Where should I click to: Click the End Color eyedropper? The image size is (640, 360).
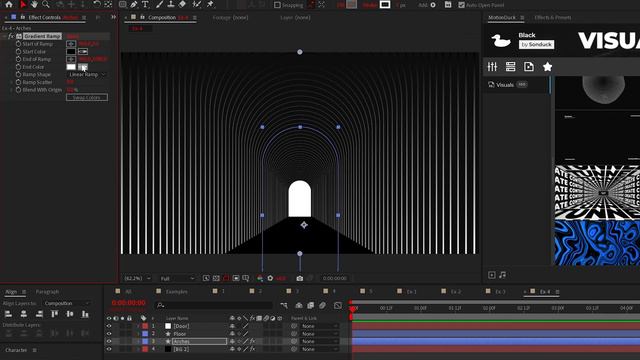83,67
